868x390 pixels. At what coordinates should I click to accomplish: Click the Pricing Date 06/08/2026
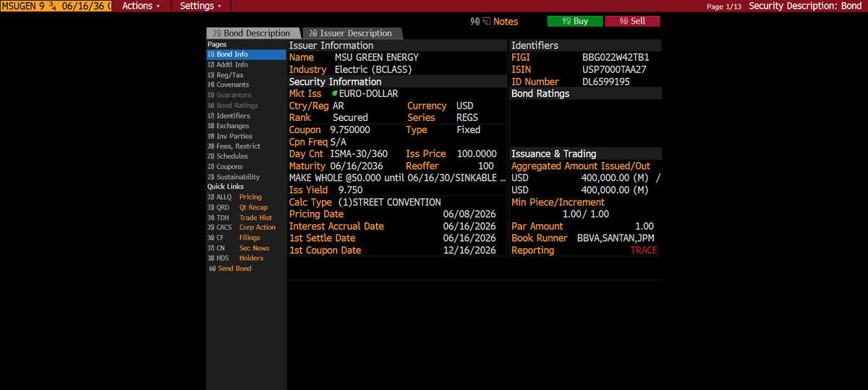469,214
